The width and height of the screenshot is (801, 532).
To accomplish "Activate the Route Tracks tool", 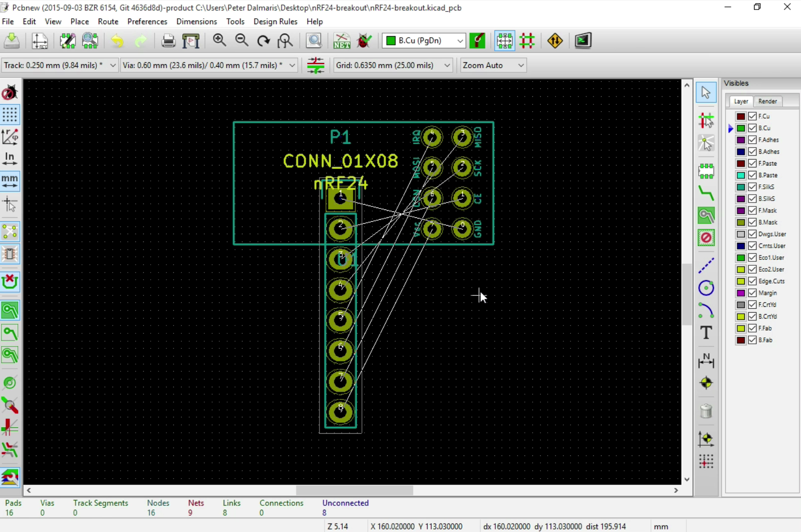I will 706,194.
